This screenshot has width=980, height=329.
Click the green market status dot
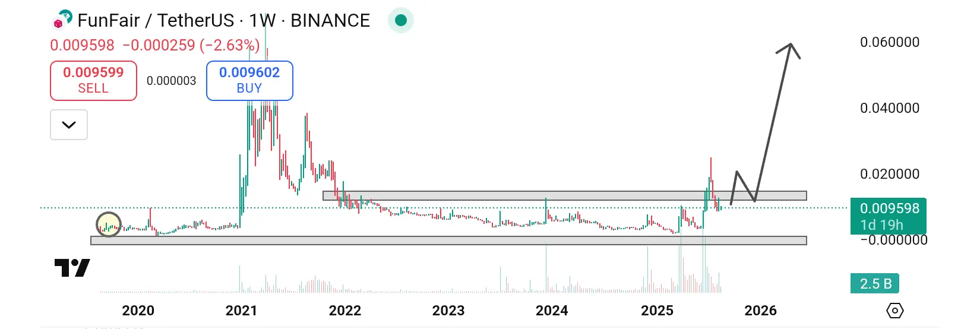(x=401, y=20)
